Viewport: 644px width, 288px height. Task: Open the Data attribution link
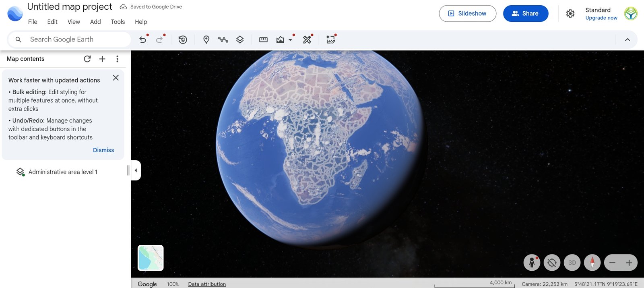click(x=207, y=284)
